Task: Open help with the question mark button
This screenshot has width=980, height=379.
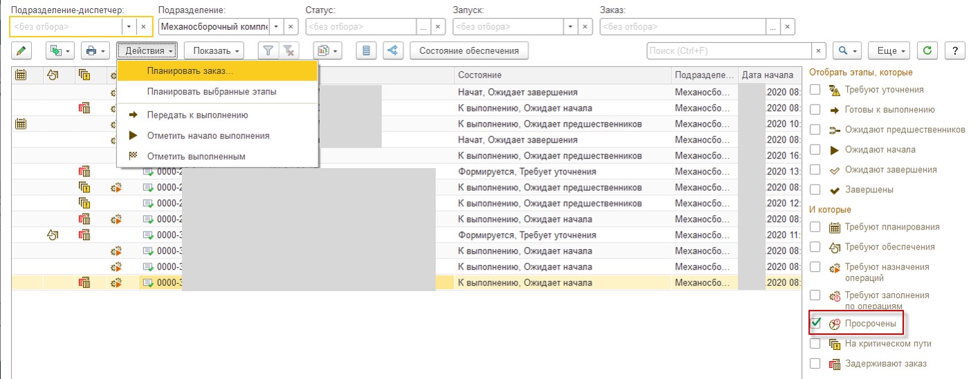Action: (x=955, y=51)
